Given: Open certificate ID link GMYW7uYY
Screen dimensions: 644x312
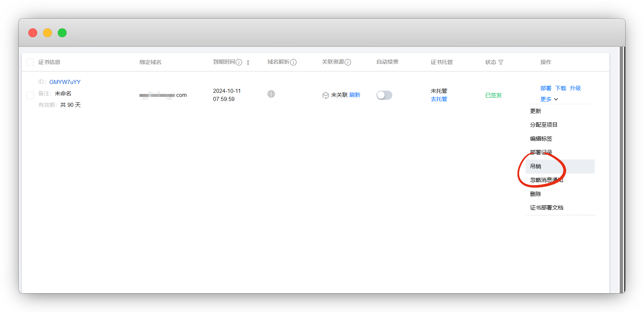Looking at the screenshot, I should [x=65, y=82].
